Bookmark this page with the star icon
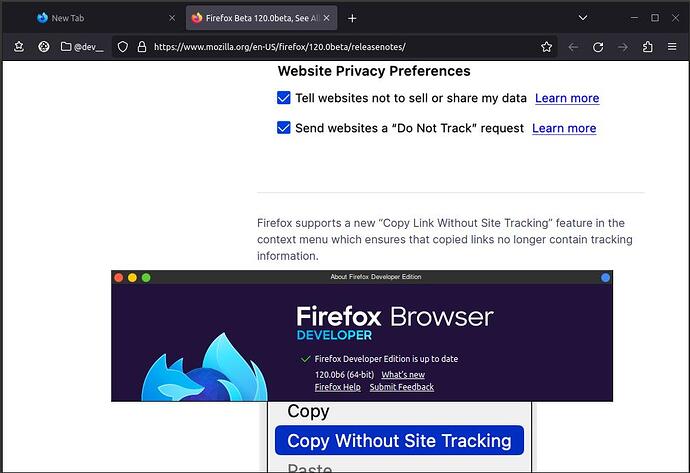 [x=547, y=47]
